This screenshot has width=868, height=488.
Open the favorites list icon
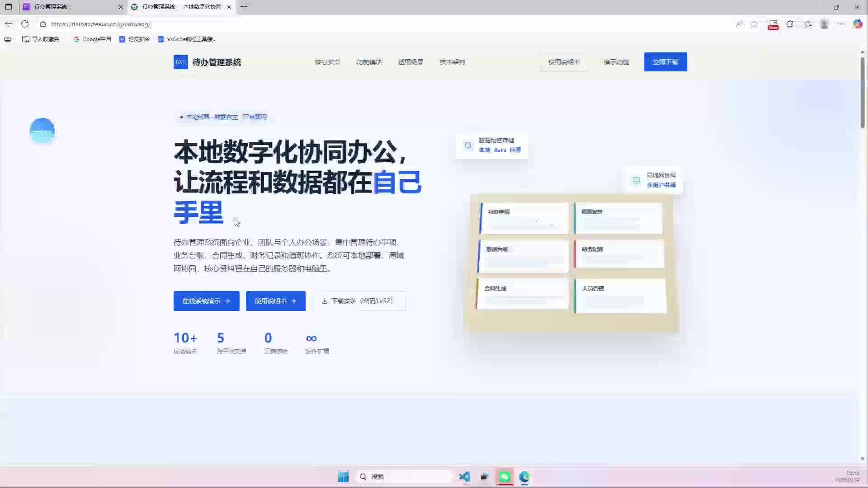(x=808, y=24)
